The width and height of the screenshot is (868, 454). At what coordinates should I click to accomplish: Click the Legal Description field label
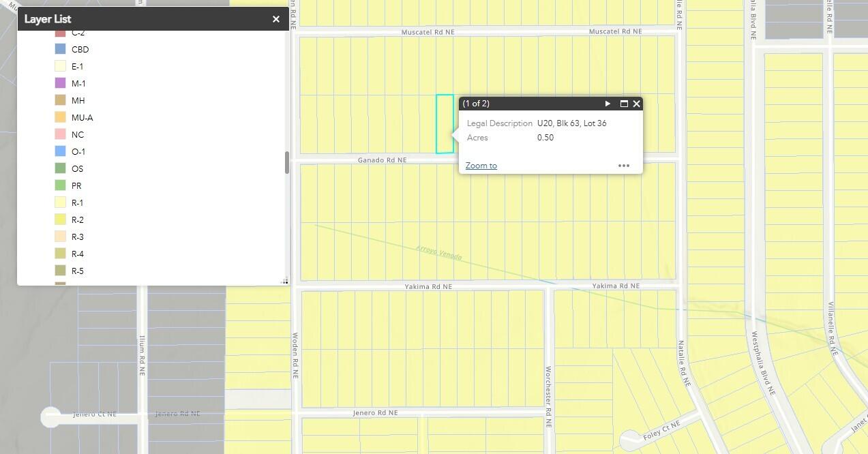(500, 123)
